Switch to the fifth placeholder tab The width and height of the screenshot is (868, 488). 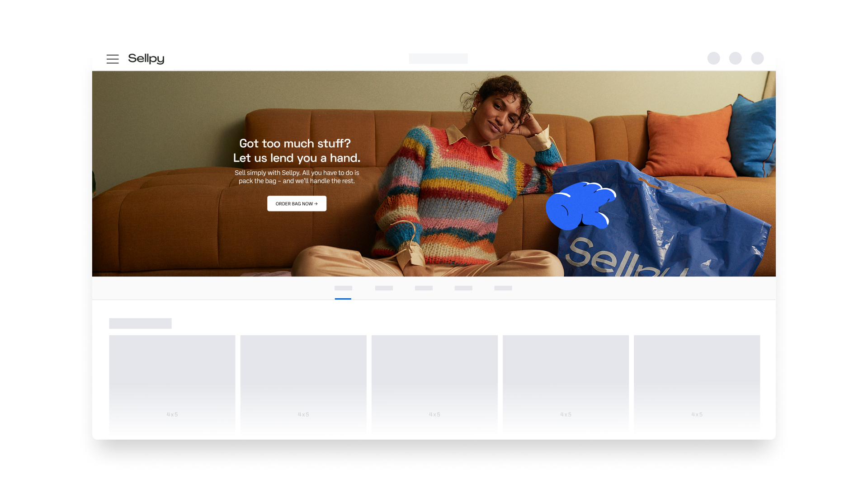503,288
